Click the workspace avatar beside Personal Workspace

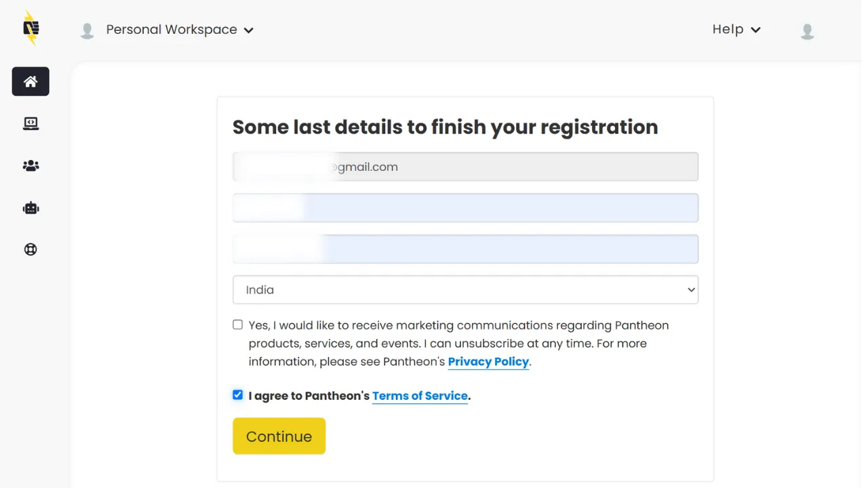[x=87, y=30]
